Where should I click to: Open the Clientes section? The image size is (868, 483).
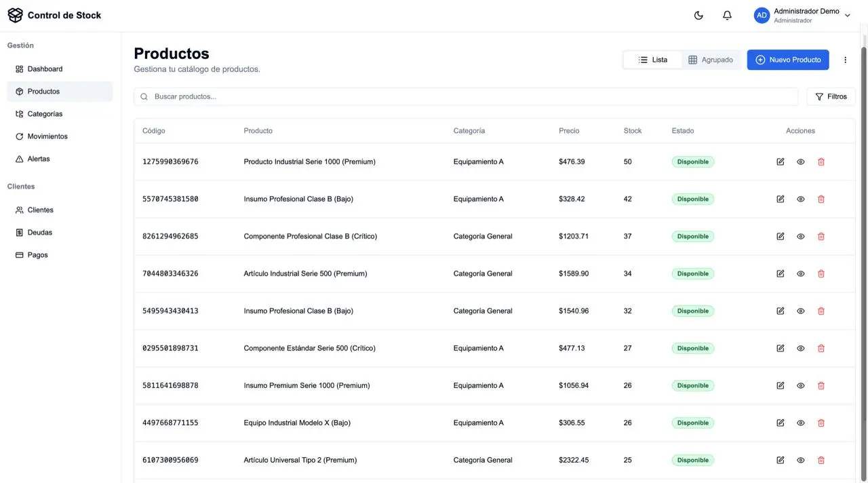coord(41,210)
